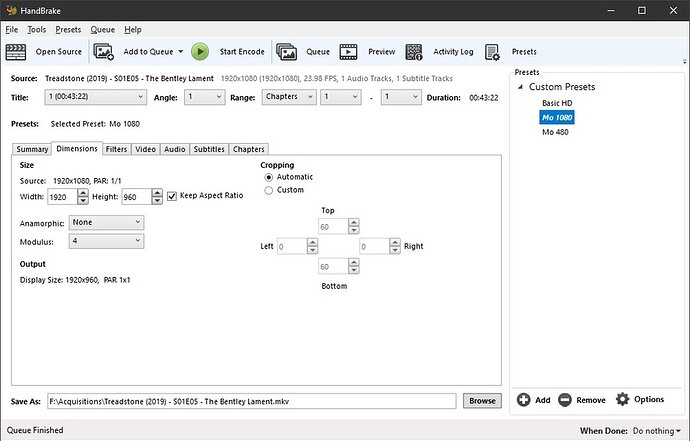Select Automatic cropping radio button
The height and width of the screenshot is (441, 690).
point(268,177)
